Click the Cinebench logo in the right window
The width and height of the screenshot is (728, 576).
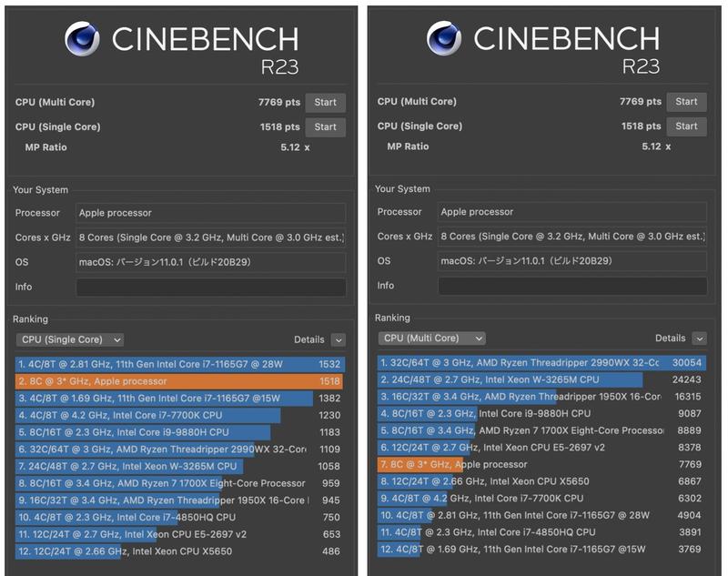click(x=447, y=39)
